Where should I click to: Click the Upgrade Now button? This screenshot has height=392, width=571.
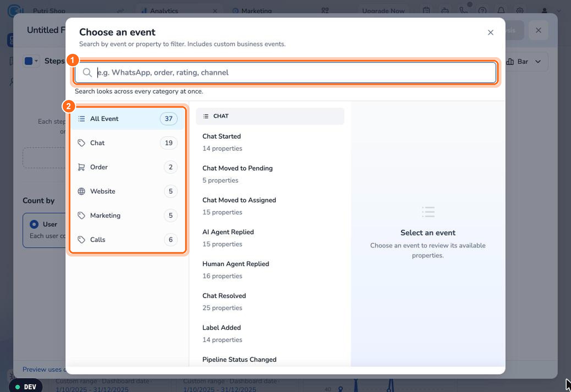383,11
